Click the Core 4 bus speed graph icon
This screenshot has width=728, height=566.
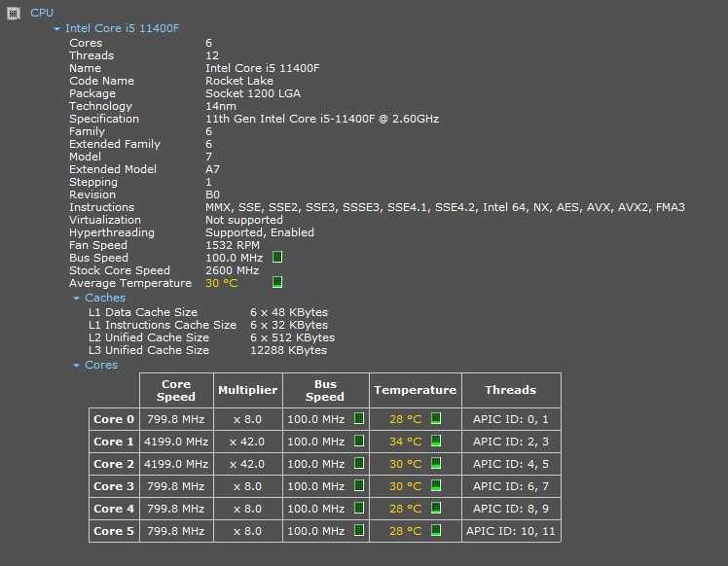[358, 509]
